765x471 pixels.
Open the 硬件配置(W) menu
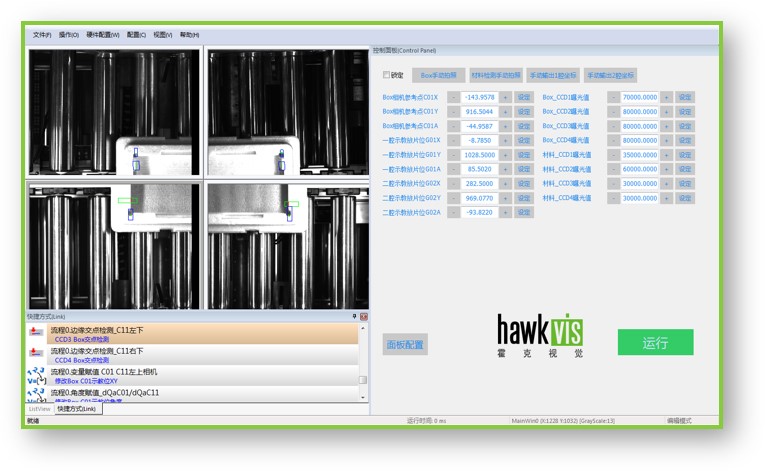pos(103,35)
